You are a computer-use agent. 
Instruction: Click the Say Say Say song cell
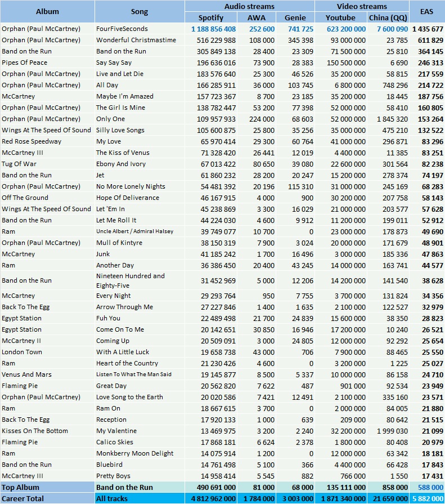[140, 63]
